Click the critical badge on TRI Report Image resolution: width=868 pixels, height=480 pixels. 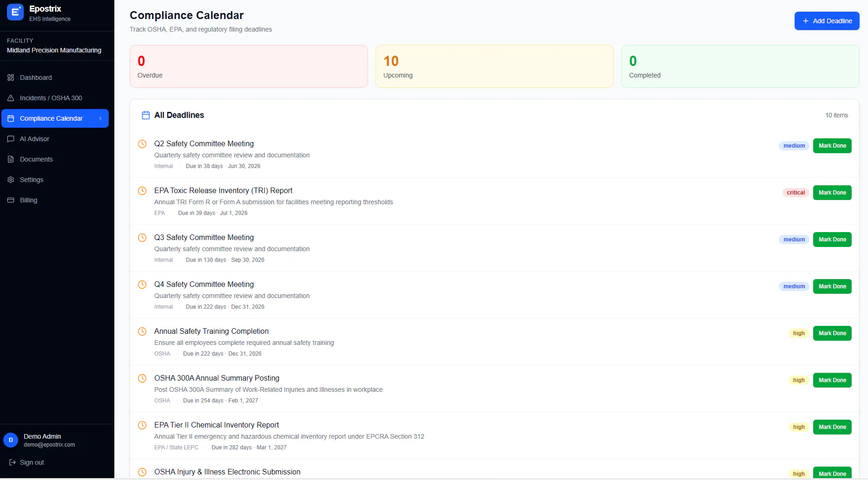[x=796, y=193]
